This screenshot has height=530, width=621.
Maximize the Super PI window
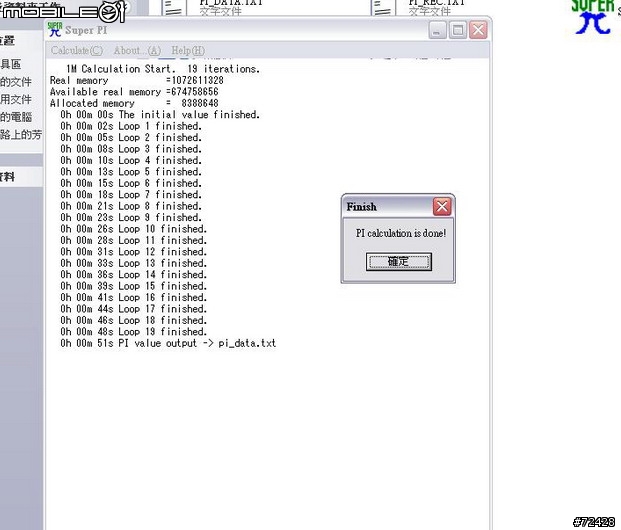pos(458,30)
